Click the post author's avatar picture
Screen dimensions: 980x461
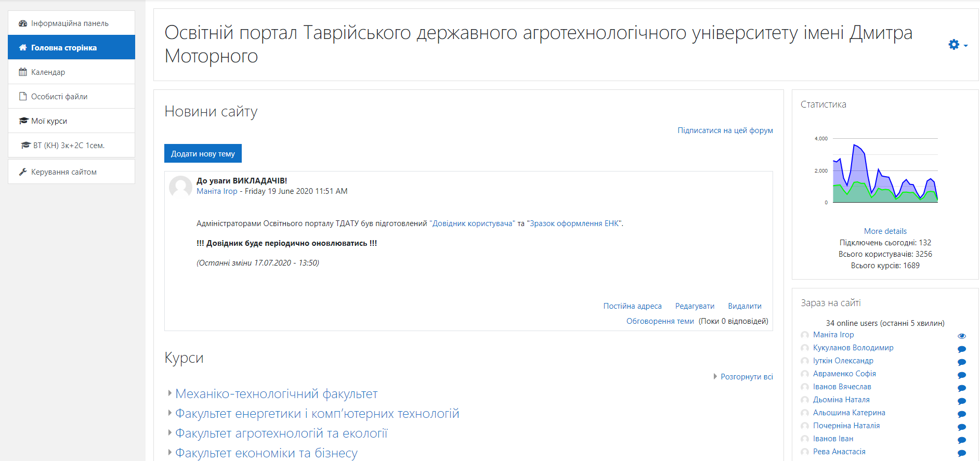pyautogui.click(x=180, y=187)
